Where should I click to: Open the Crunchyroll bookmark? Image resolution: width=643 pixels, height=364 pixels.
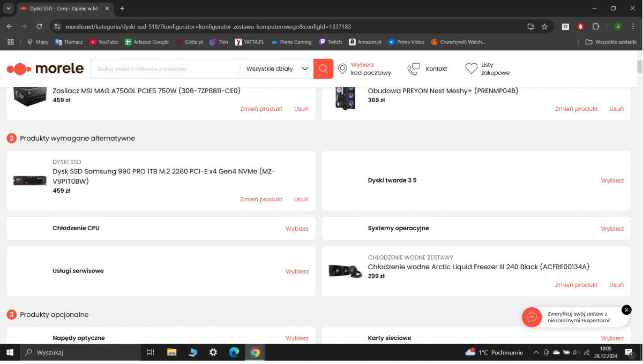[458, 42]
